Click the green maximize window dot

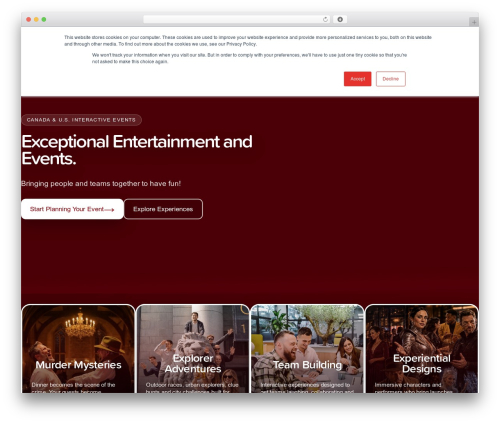pyautogui.click(x=44, y=20)
